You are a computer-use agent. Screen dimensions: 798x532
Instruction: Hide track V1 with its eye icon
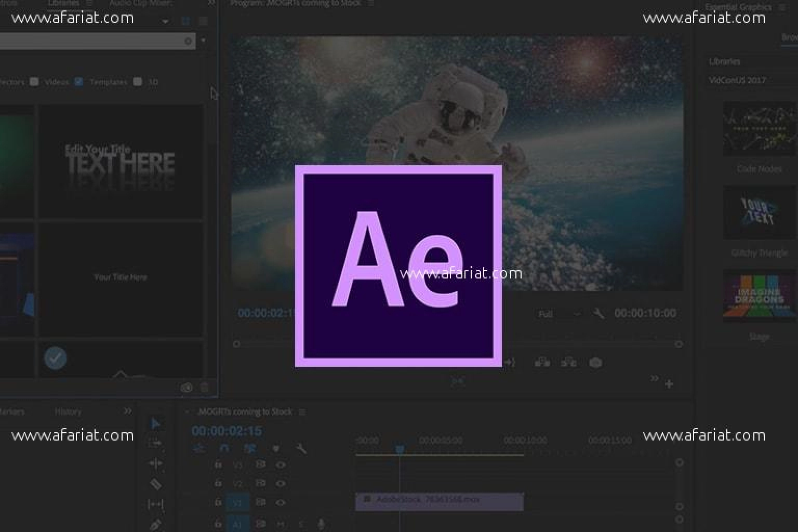(x=281, y=502)
